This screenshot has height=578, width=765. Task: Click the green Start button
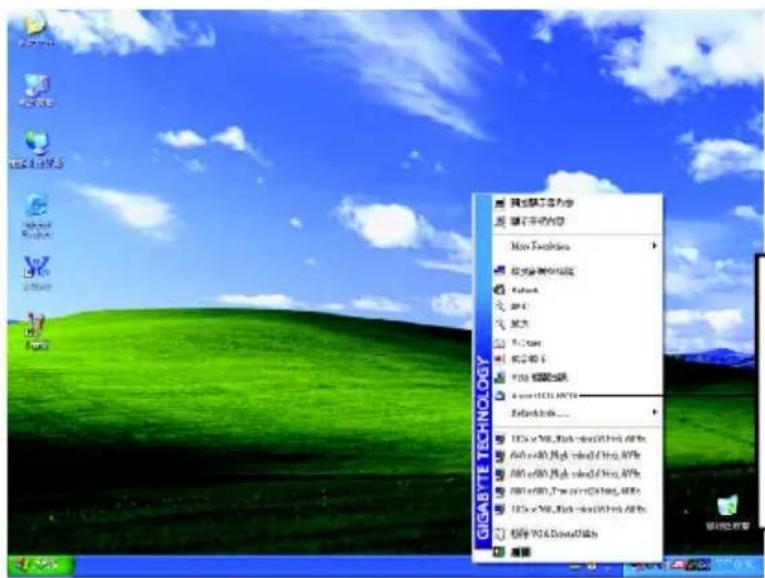click(40, 566)
